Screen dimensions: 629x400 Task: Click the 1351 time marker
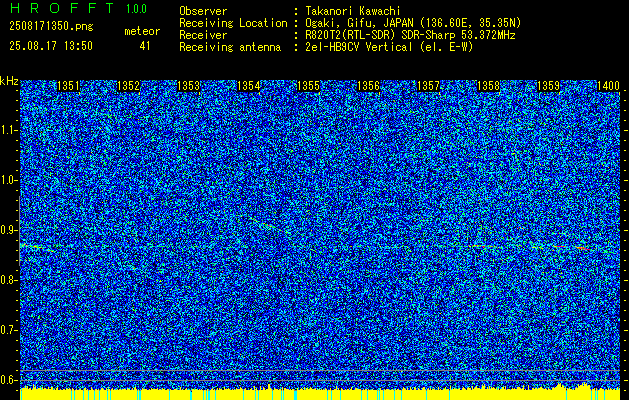coord(69,86)
